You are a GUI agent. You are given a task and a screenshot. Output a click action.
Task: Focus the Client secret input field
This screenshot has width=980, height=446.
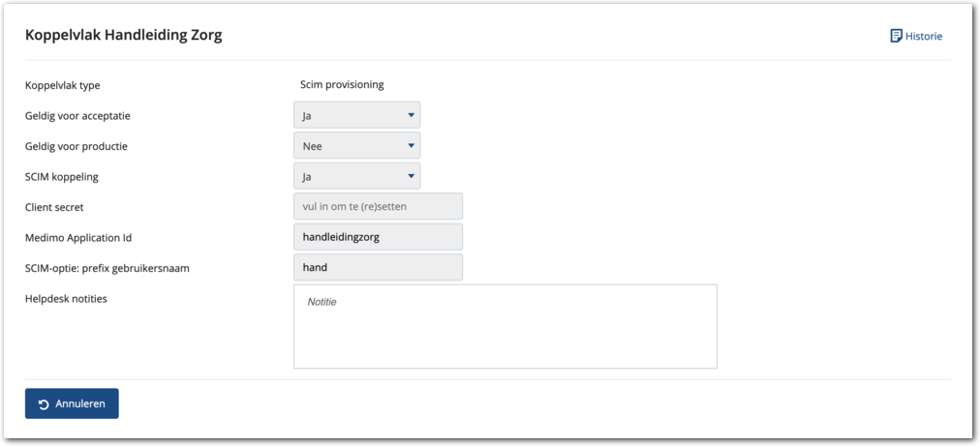pyautogui.click(x=378, y=206)
